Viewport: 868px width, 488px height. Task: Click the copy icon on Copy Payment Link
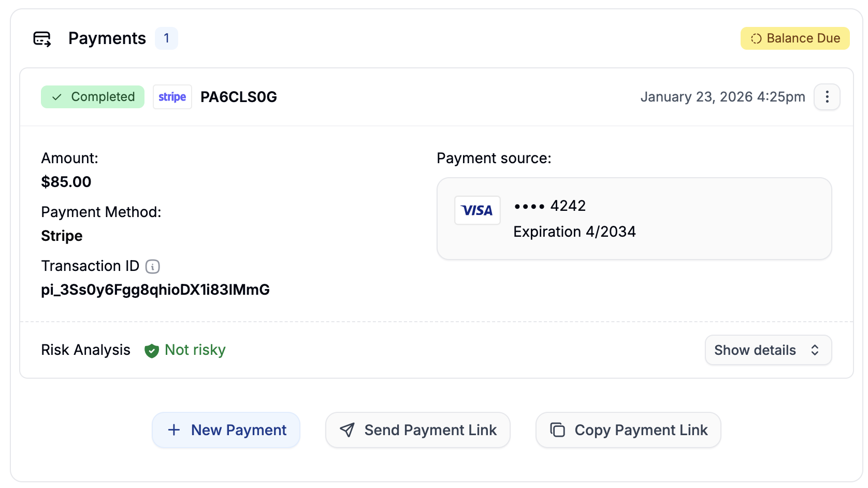[x=557, y=430]
